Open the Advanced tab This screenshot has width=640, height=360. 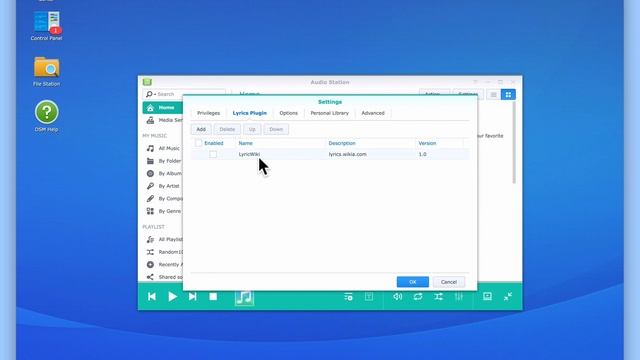(x=373, y=113)
